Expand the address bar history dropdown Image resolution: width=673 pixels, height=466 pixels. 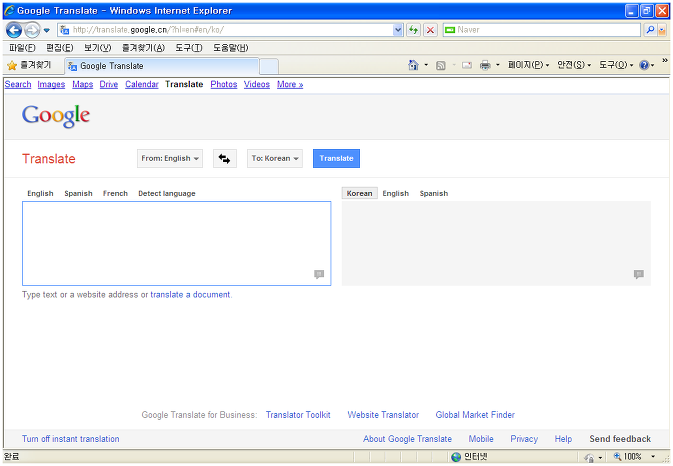(x=398, y=30)
